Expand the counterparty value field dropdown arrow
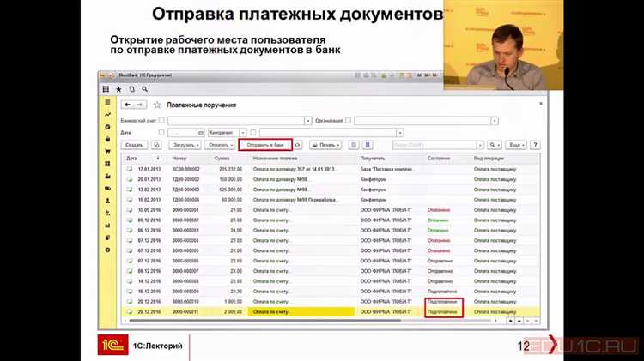The image size is (644, 361). coord(400,133)
